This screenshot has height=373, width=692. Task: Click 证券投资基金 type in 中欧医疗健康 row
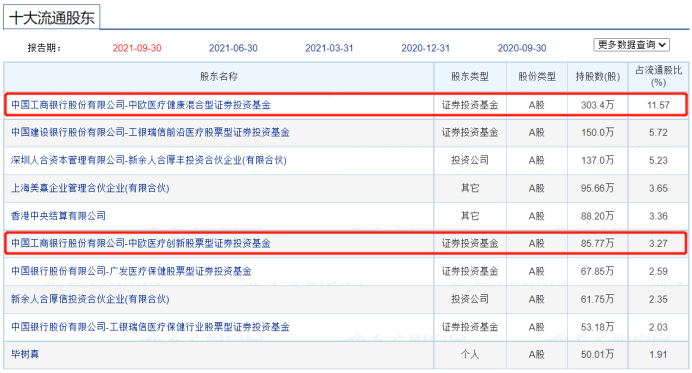[x=470, y=105]
